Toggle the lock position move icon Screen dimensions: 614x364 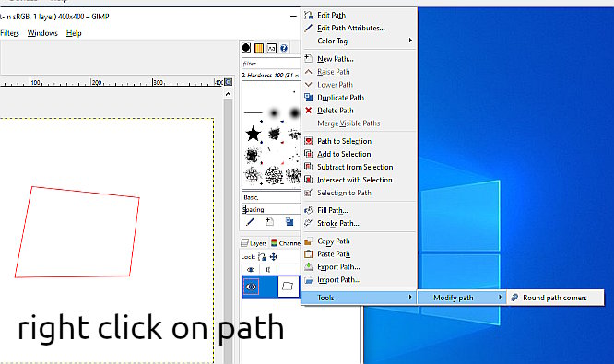point(274,257)
